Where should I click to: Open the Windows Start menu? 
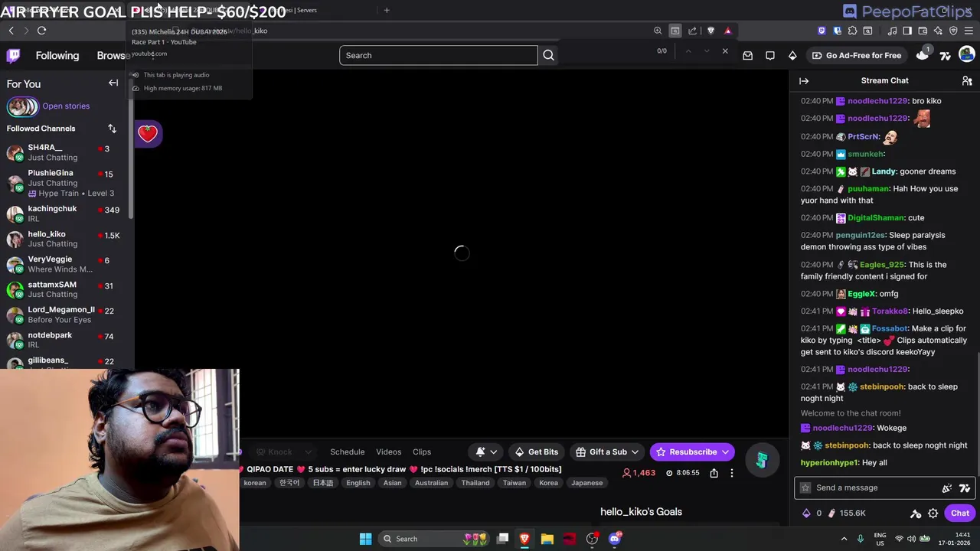[x=365, y=539]
